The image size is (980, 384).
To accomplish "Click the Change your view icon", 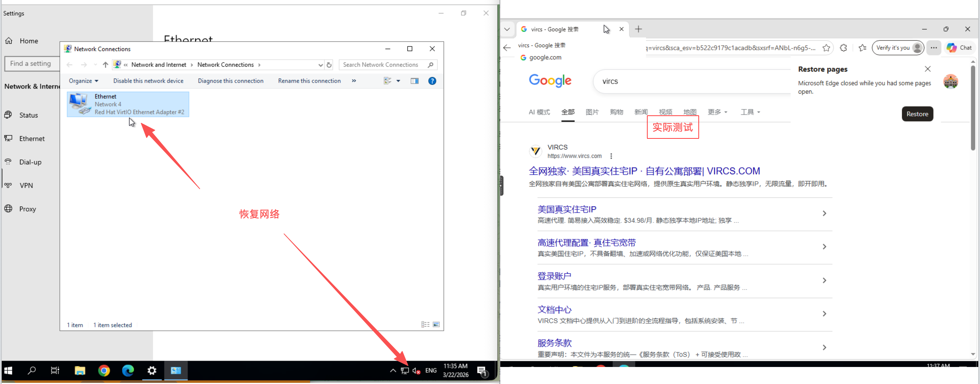I will [387, 81].
